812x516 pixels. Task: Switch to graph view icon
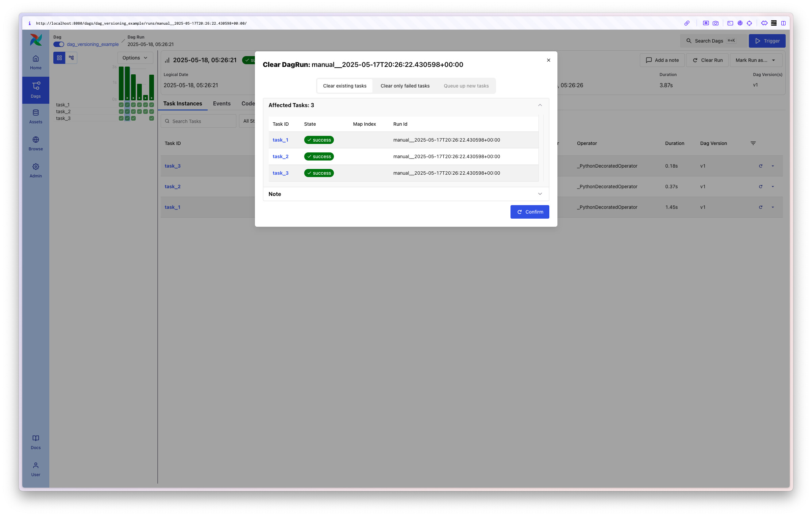point(71,58)
